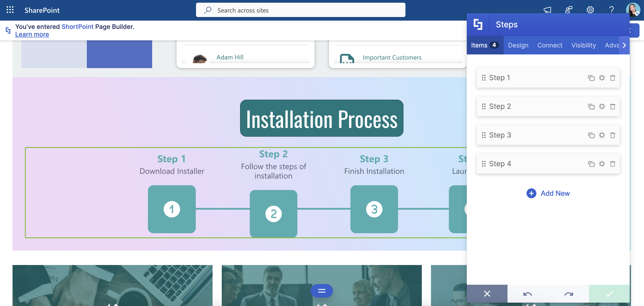Duplicate the Step 1 item
The height and width of the screenshot is (306, 644).
(x=591, y=78)
